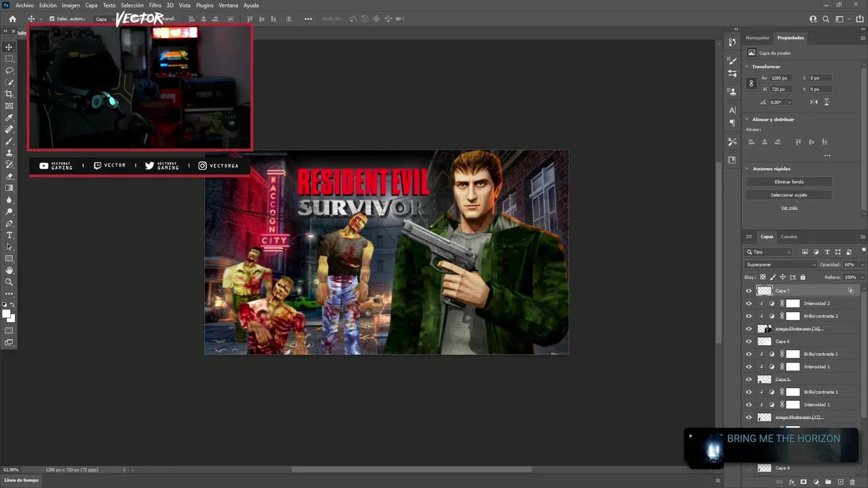This screenshot has width=868, height=488.
Task: Open the Relleno dropdown arrow
Action: coord(862,277)
